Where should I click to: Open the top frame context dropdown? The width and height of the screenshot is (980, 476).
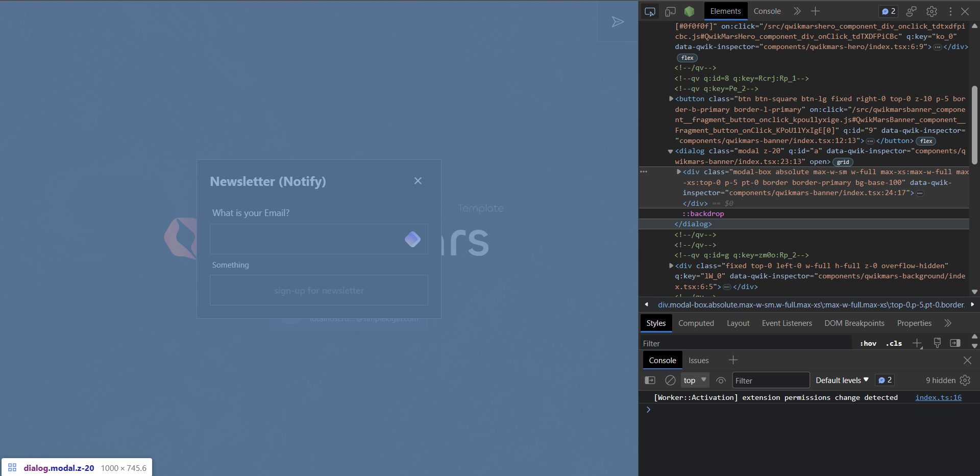pyautogui.click(x=694, y=380)
